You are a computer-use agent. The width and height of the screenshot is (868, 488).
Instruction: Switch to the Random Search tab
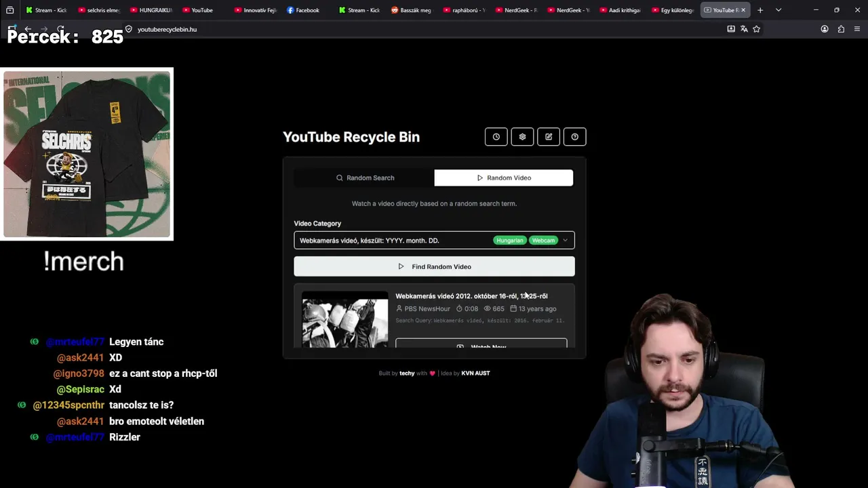coord(365,178)
